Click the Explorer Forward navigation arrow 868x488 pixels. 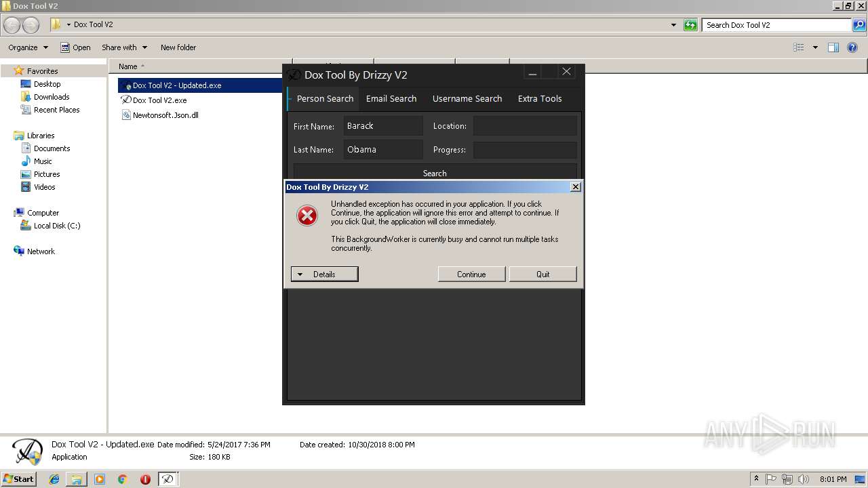click(31, 25)
